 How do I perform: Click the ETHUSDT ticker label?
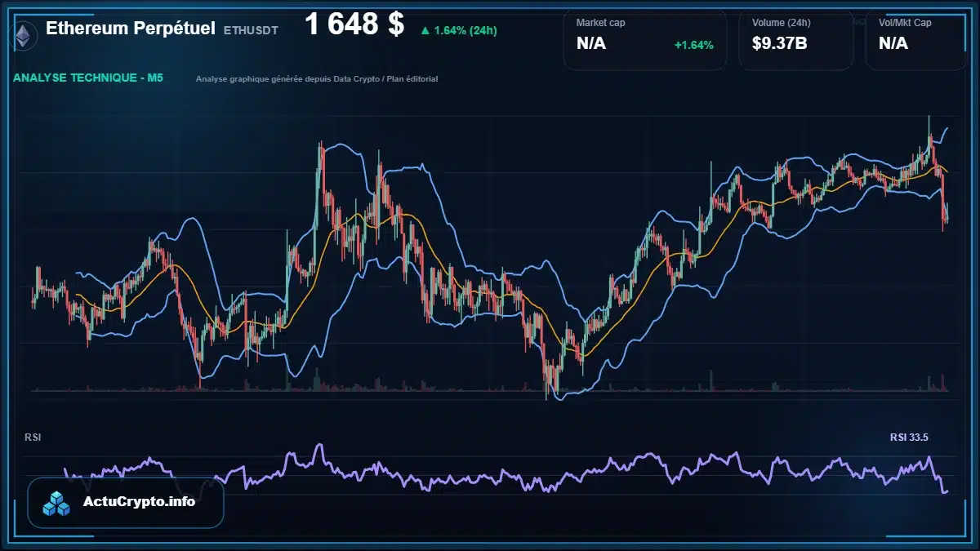[x=251, y=30]
